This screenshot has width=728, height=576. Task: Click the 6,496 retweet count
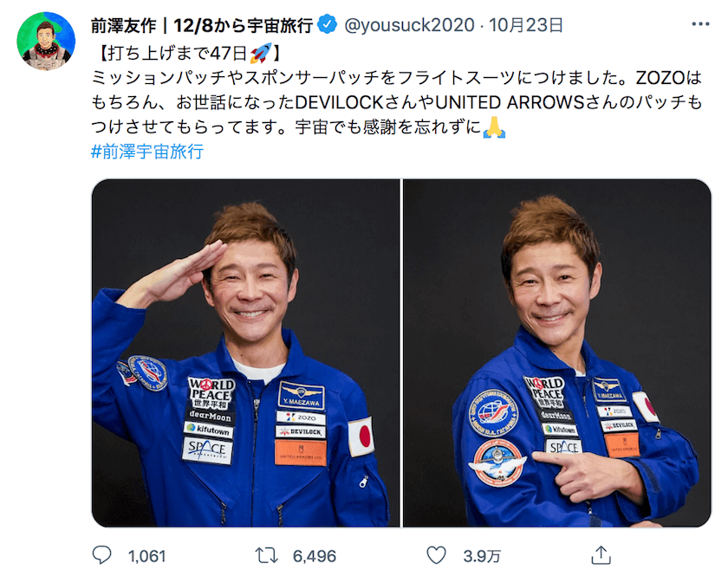(x=315, y=555)
